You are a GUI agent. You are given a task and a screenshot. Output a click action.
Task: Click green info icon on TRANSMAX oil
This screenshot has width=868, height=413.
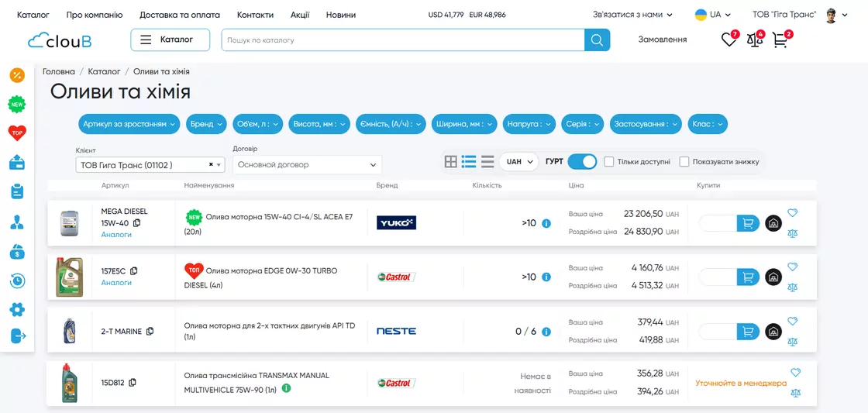pos(286,388)
